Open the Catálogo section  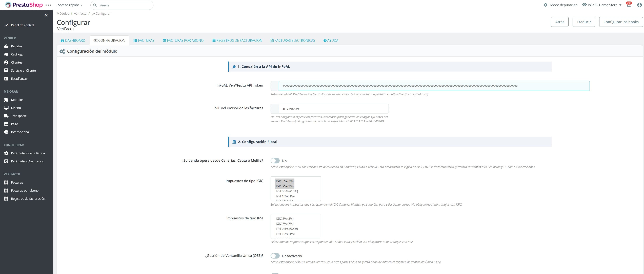tap(17, 54)
